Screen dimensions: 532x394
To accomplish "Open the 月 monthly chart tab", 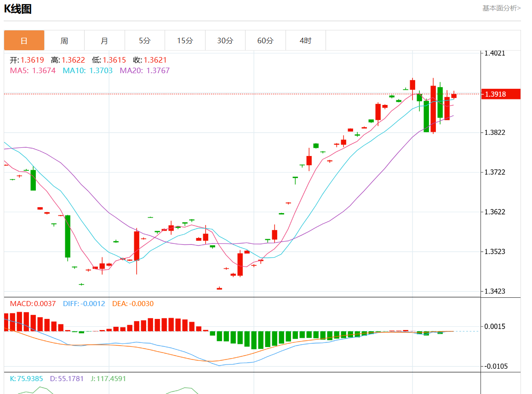I will click(104, 41).
